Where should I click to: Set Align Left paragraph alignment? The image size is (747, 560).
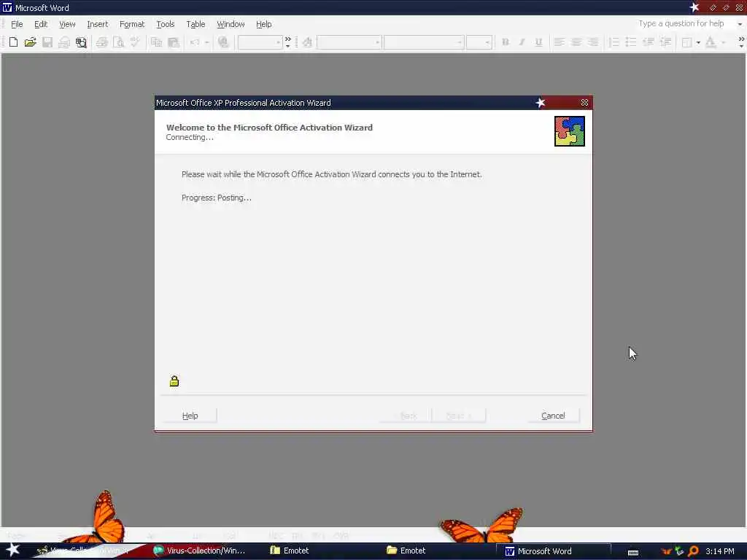(x=560, y=42)
